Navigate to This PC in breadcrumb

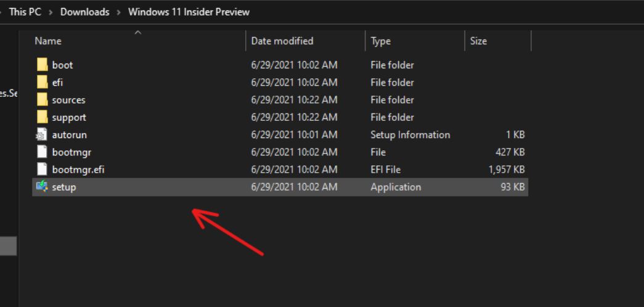coord(25,12)
